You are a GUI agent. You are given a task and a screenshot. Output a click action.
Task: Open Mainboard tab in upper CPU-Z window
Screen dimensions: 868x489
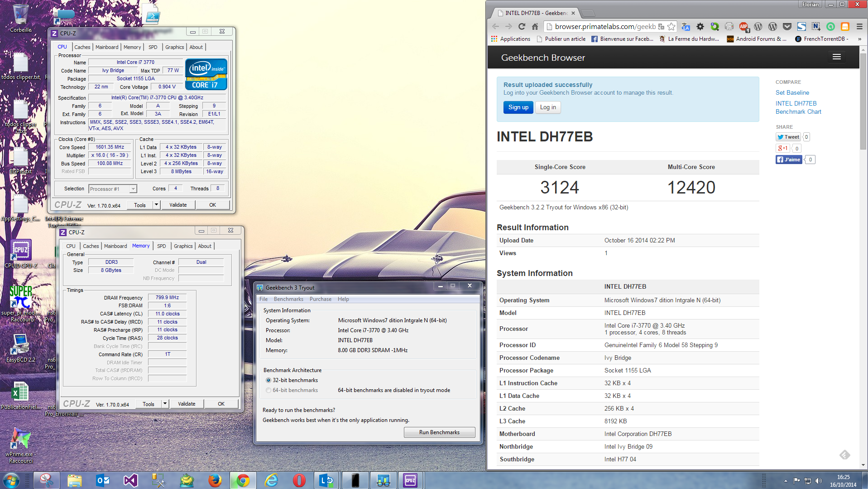(x=107, y=47)
